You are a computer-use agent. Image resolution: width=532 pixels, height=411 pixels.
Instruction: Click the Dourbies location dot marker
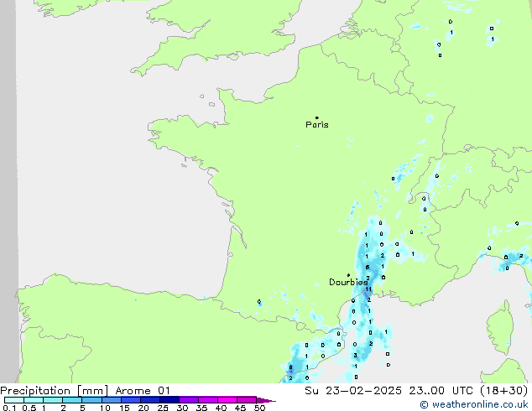pyautogui.click(x=348, y=275)
